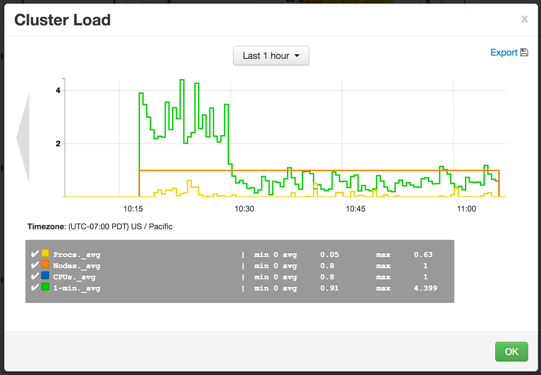541x375 pixels.
Task: Click the left arrow to view earlier data
Action: (x=23, y=138)
